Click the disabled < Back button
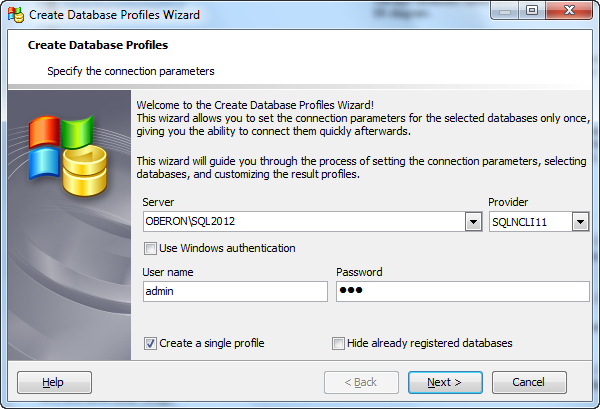This screenshot has height=409, width=600. click(361, 382)
